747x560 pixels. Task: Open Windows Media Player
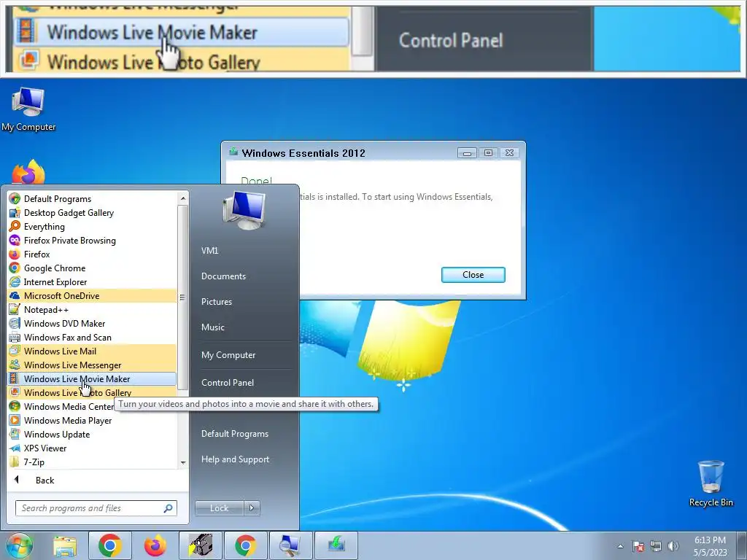[93, 421]
